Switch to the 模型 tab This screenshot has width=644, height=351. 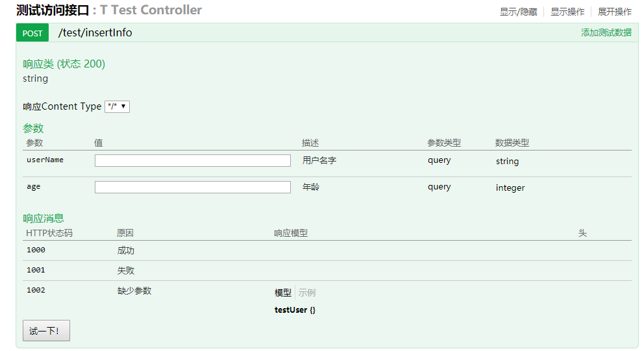point(283,293)
